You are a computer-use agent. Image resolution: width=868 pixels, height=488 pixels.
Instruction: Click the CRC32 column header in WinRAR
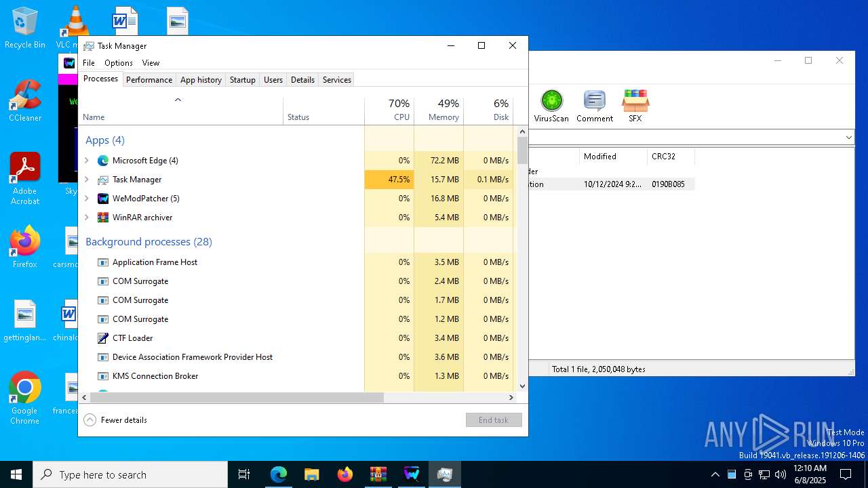pos(671,157)
